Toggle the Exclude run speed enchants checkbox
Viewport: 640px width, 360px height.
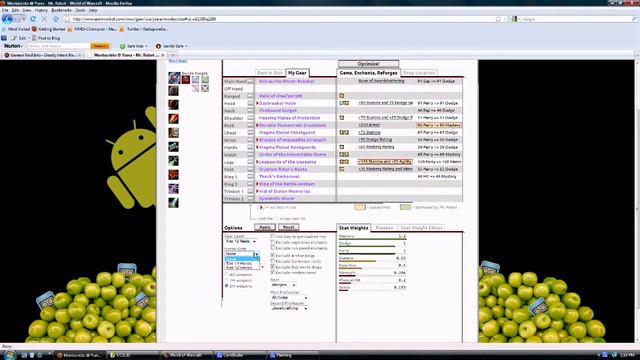click(x=273, y=248)
